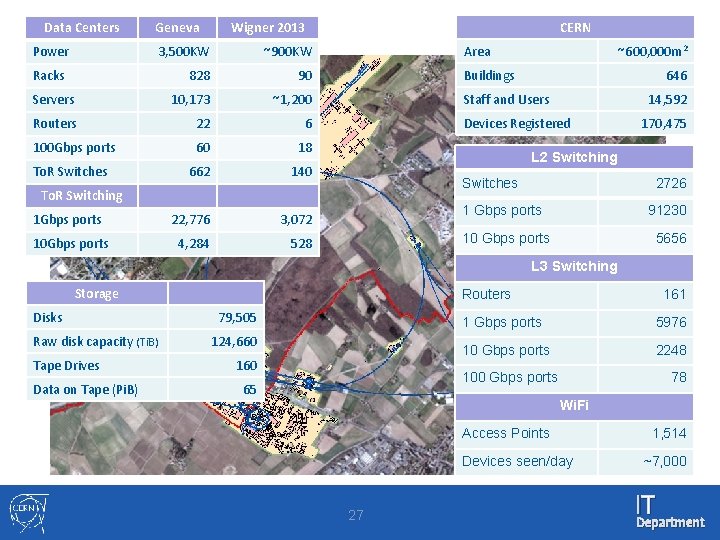Viewport: 720px width, 540px height.
Task: Select the 4,284 10Gbps ports value
Action: 193,244
